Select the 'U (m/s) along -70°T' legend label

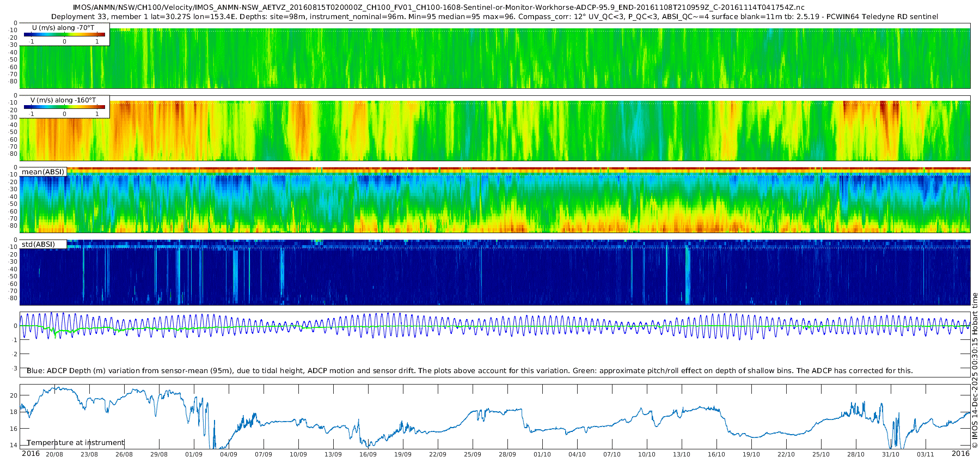pos(63,27)
